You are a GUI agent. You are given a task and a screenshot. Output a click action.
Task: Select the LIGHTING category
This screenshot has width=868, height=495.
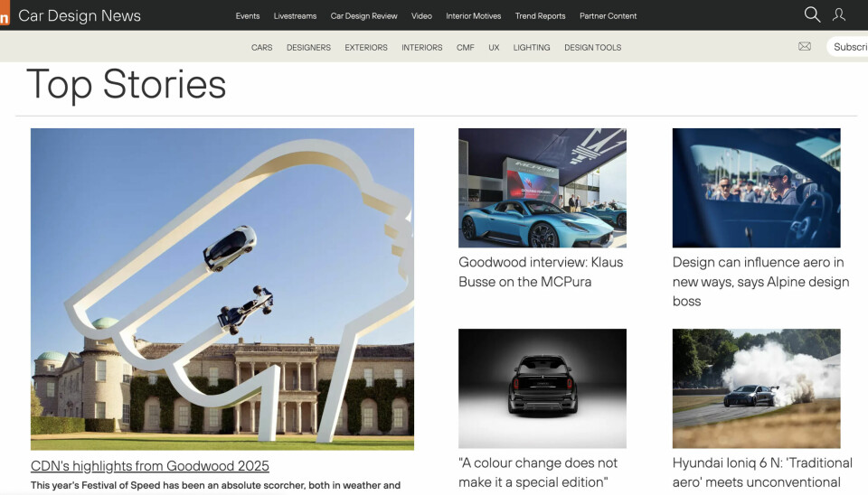[x=532, y=48]
